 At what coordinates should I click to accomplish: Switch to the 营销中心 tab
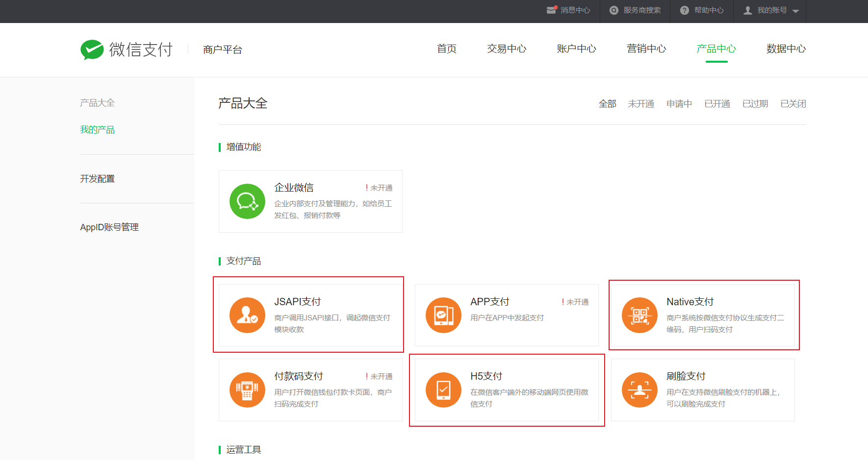[x=646, y=49]
